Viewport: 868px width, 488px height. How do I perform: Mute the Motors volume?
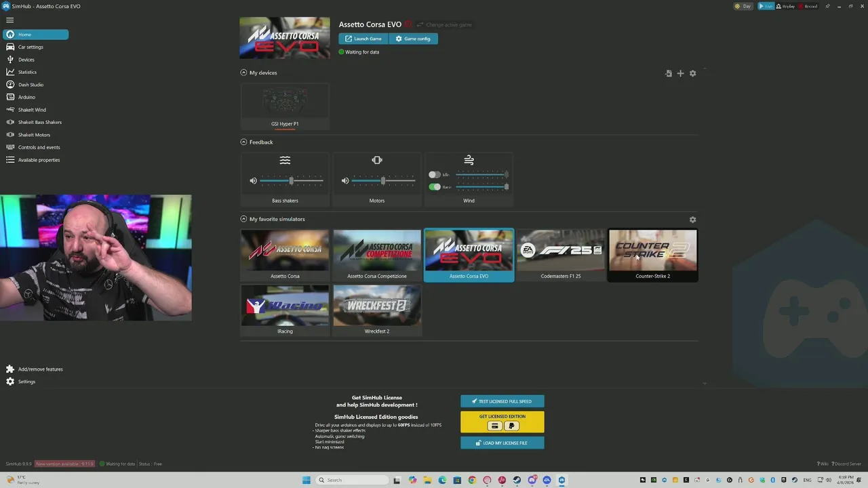point(345,181)
